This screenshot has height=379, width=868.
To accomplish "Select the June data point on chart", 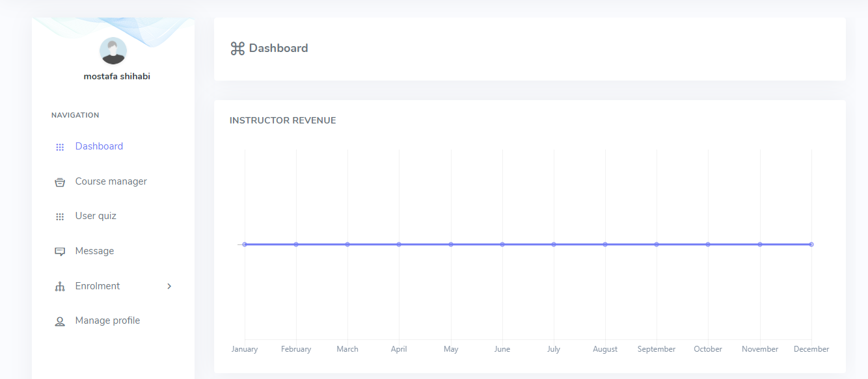I will (502, 244).
